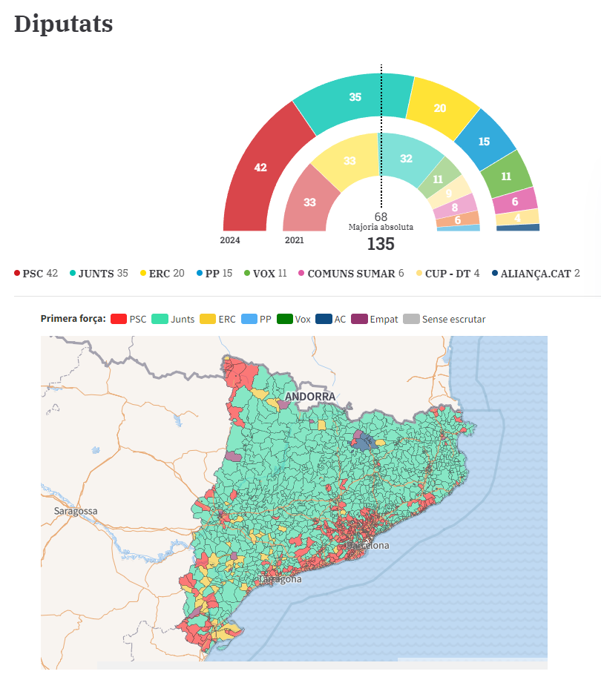Select the dark blue AC swatch in map legend
Viewport: 604px width, 700px height.
tap(323, 320)
